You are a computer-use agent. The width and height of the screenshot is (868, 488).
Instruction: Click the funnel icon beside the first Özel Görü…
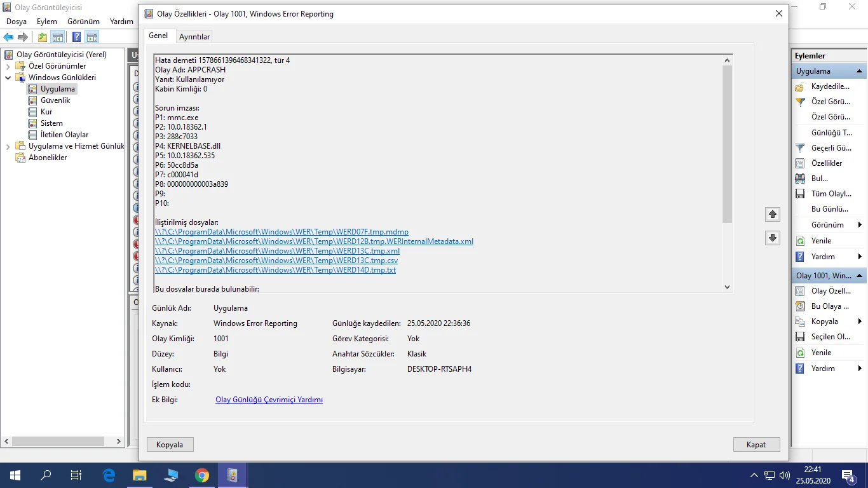801,102
